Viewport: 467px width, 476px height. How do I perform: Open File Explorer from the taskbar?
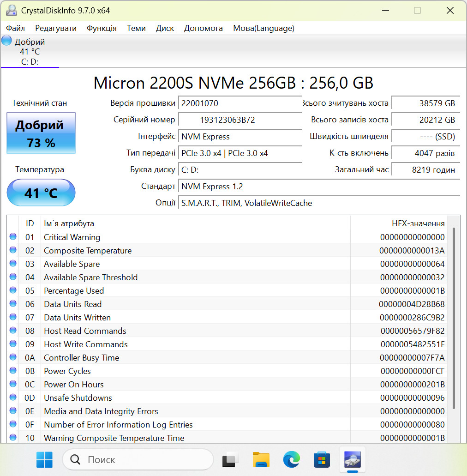tap(261, 459)
